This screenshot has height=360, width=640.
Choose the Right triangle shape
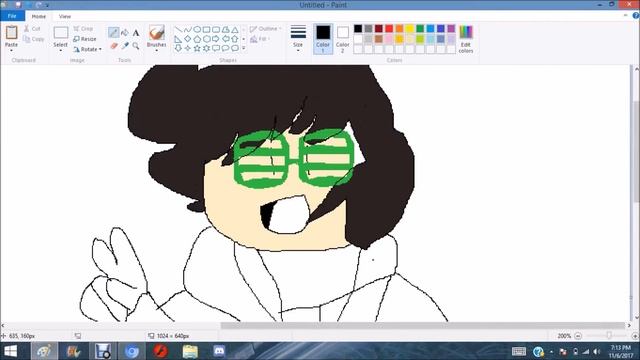[178, 39]
